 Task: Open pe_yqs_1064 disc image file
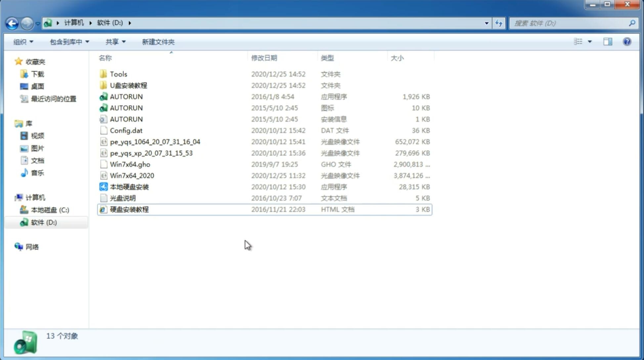coord(155,142)
